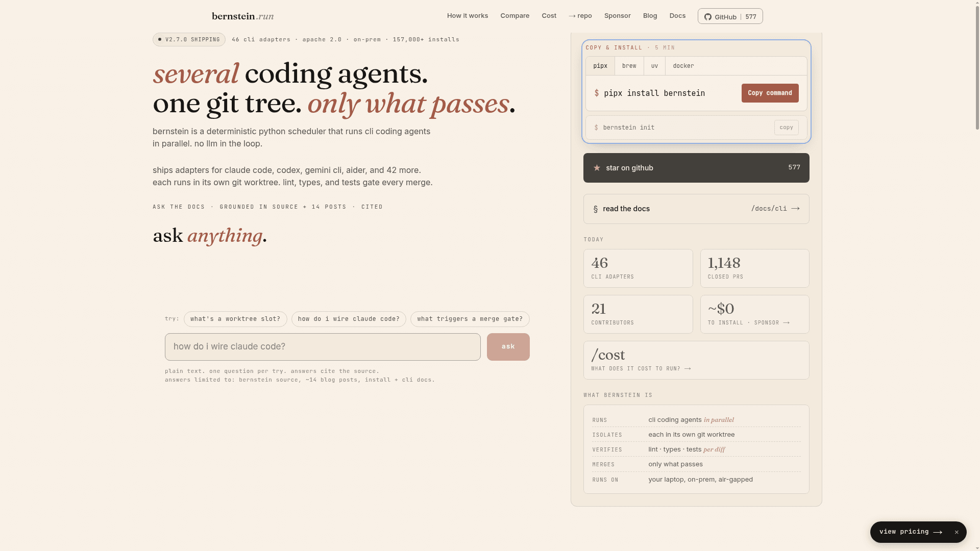980x551 pixels.
Task: Open the Compare page
Action: 515,16
